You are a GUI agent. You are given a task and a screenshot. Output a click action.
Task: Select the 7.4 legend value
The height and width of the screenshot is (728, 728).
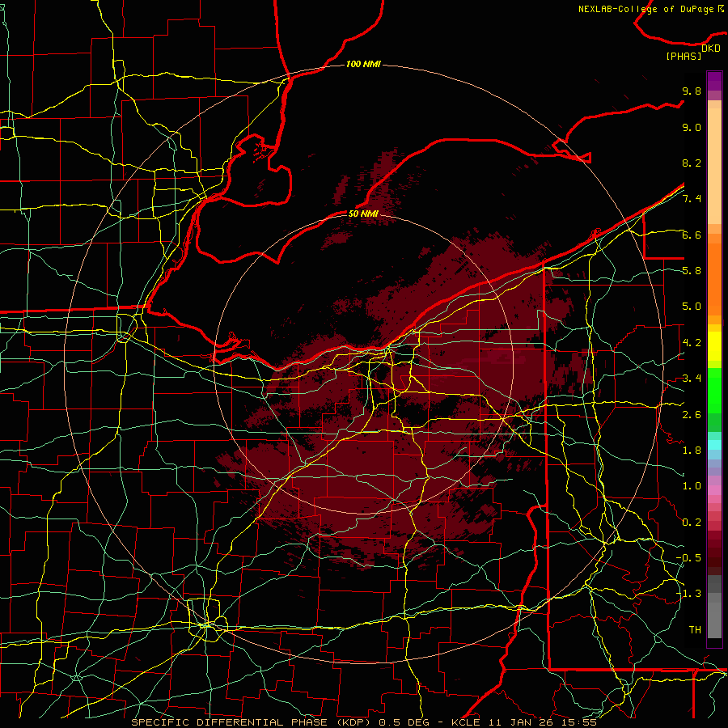pos(692,199)
